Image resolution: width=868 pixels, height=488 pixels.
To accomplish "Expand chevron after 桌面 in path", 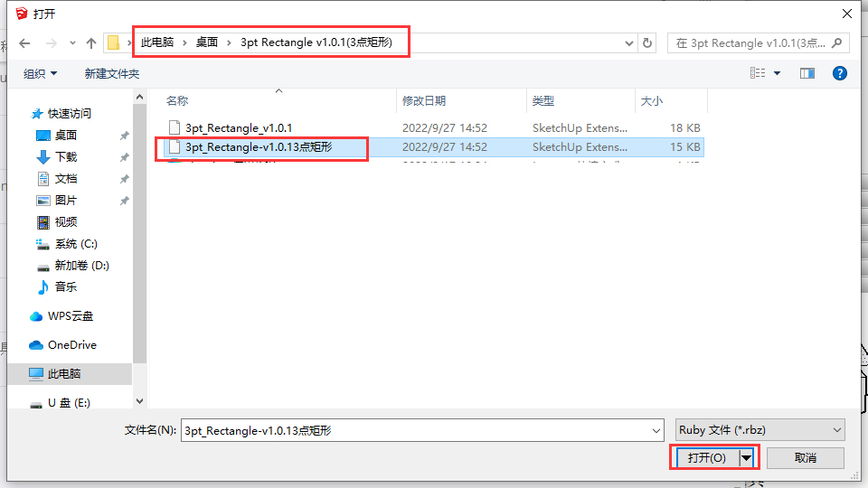I will coord(229,42).
